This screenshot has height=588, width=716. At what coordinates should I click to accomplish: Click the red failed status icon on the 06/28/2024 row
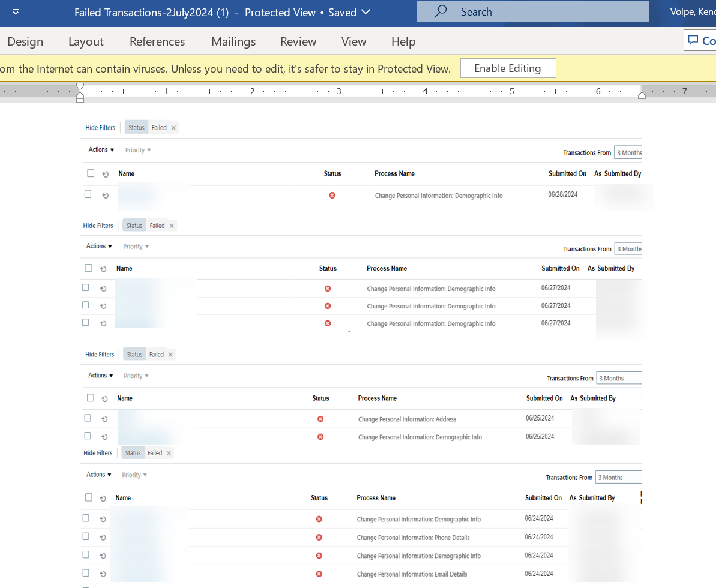[332, 195]
